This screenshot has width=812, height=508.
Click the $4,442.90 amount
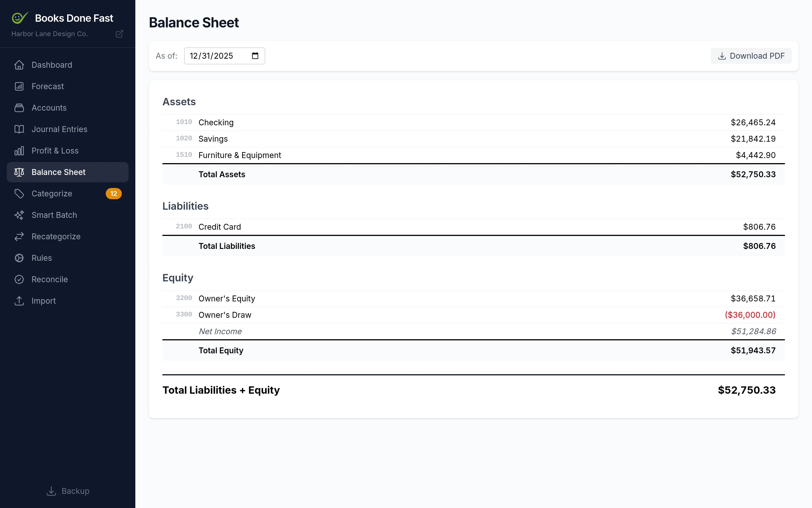756,155
